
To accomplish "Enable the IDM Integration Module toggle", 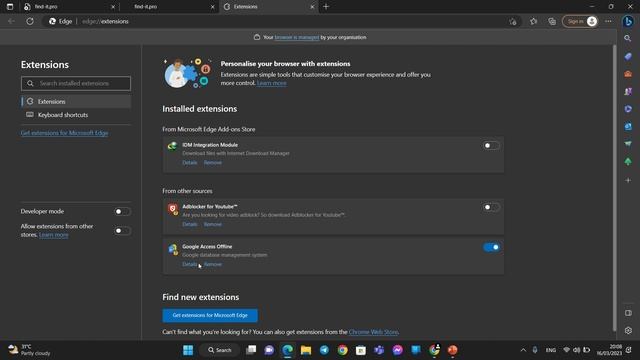I will click(491, 146).
